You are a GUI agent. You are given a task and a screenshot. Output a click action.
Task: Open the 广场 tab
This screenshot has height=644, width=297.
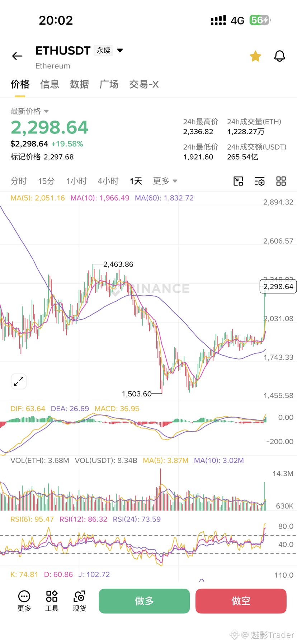tap(109, 84)
